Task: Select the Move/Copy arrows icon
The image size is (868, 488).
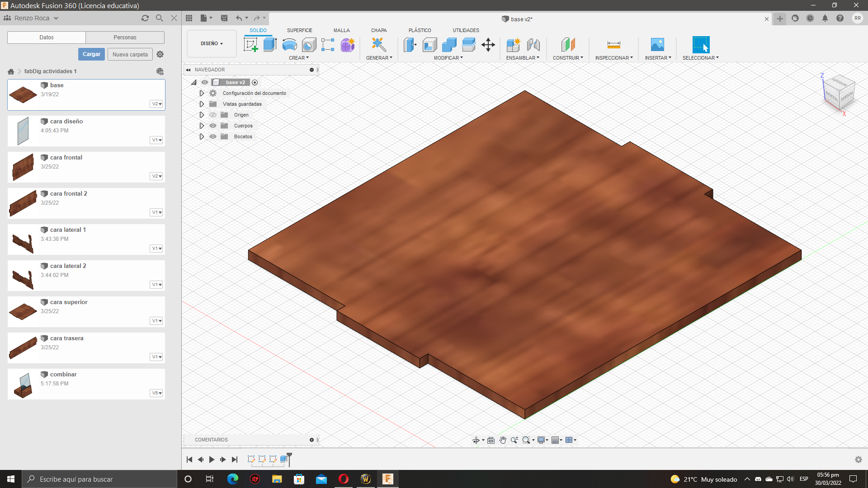Action: [x=488, y=45]
